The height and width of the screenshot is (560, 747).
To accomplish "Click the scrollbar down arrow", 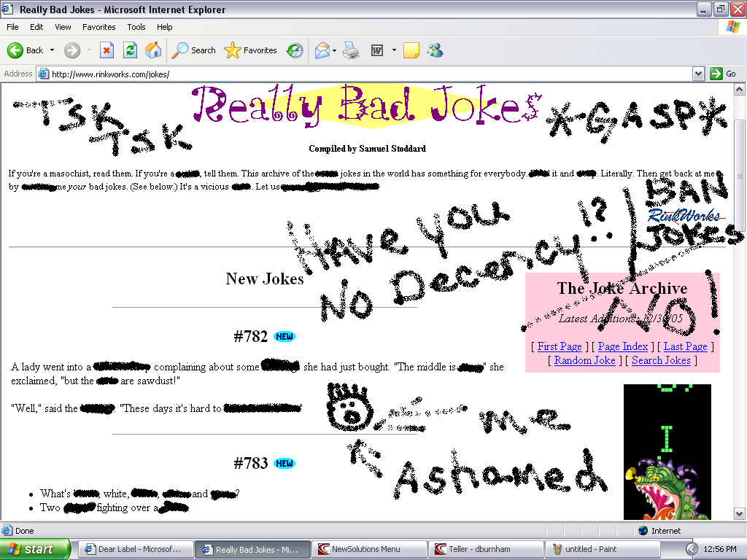I will coord(740,514).
